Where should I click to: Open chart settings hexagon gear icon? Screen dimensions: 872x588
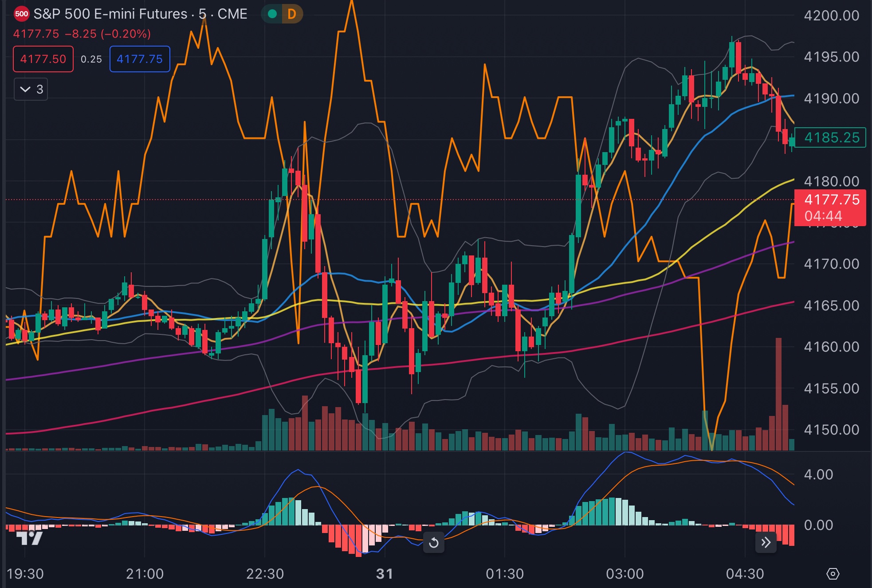coord(833,574)
